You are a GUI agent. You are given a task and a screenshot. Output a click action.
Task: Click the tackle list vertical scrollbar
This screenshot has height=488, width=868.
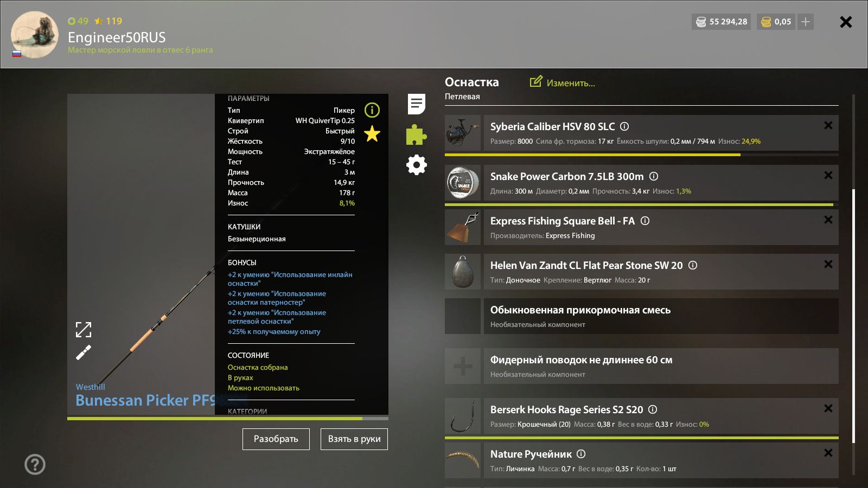853,316
